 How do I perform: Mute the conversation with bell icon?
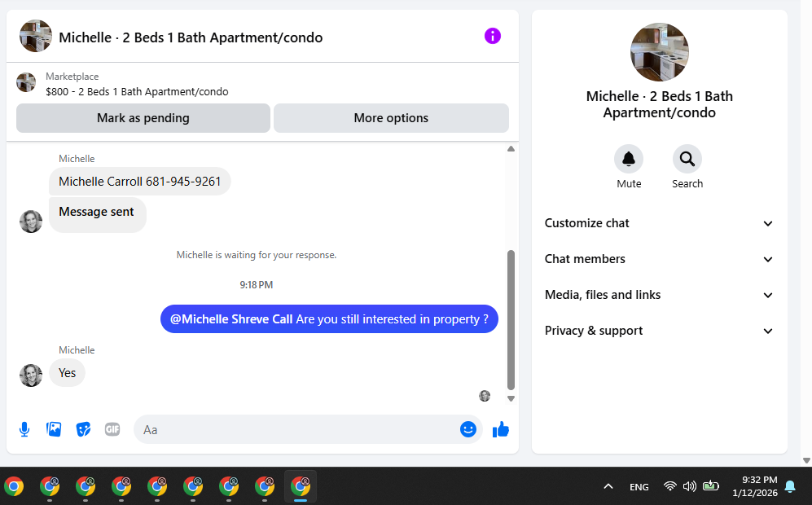[x=629, y=159]
